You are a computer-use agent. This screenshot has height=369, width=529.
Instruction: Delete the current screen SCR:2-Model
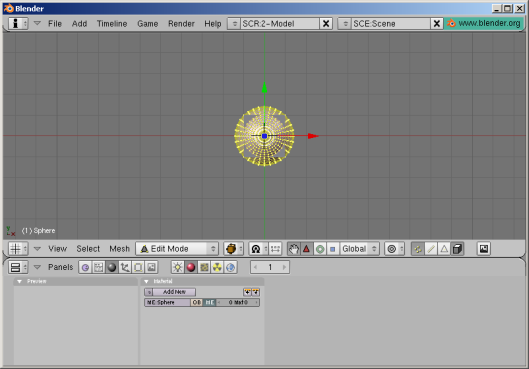pos(326,23)
